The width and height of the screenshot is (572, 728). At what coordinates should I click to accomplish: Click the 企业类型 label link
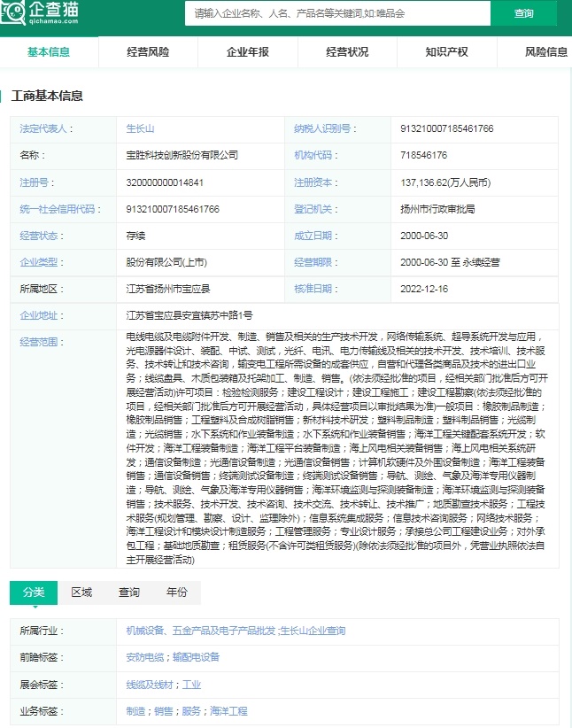click(x=39, y=262)
